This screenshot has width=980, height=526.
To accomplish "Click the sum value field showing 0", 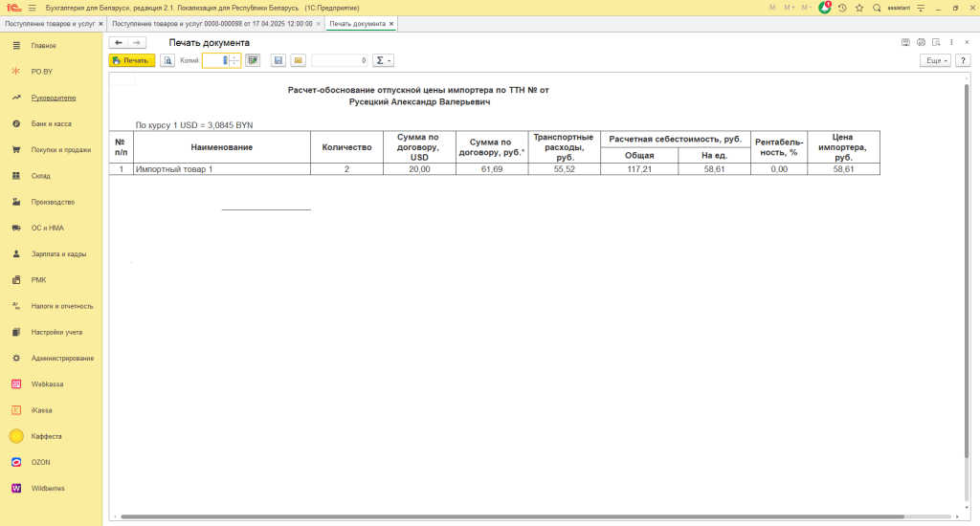I will pos(340,60).
